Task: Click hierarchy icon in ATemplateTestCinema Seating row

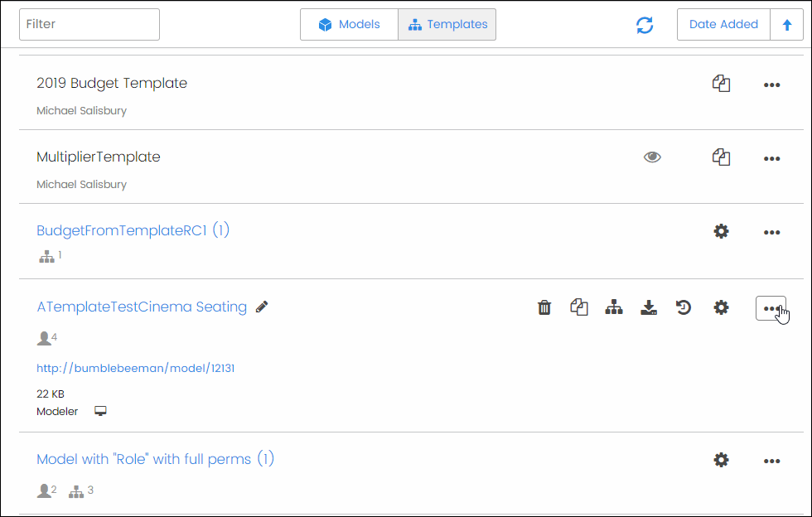Action: 614,308
